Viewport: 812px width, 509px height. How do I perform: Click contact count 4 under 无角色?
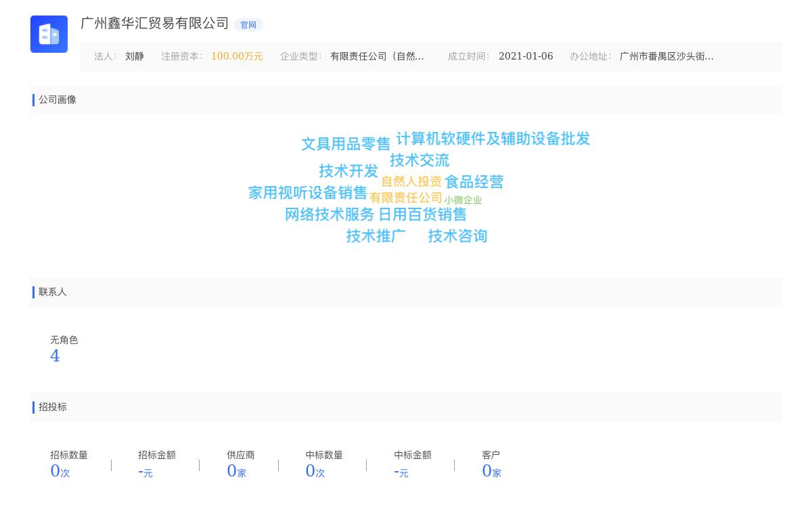pos(55,356)
